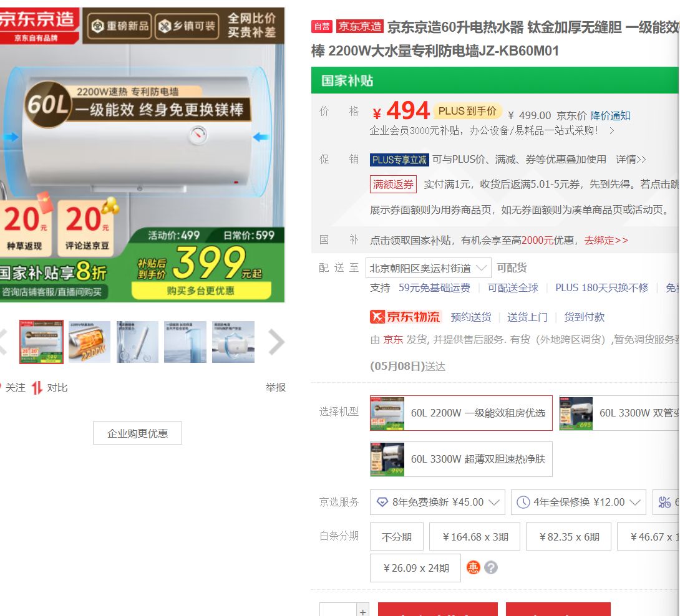This screenshot has width=680, height=616.
Task: Click 送货上门 home delivery link
Action: (527, 317)
